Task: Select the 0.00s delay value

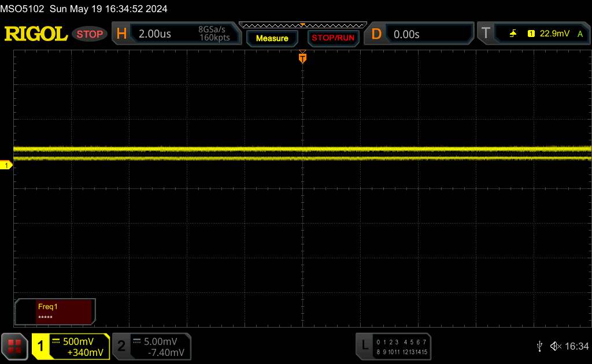Action: (x=406, y=34)
